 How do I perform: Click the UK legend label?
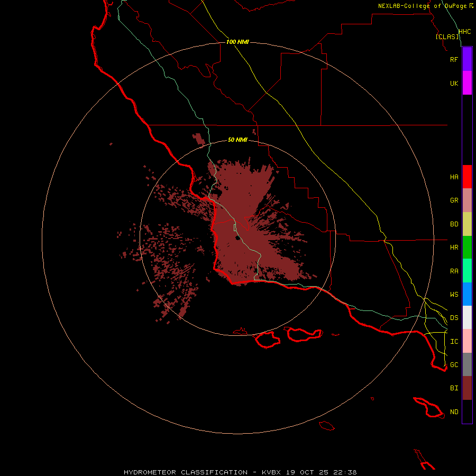pos(454,83)
